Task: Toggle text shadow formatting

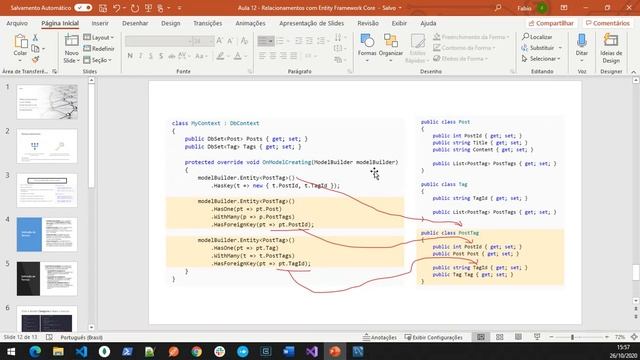Action: 161,56
